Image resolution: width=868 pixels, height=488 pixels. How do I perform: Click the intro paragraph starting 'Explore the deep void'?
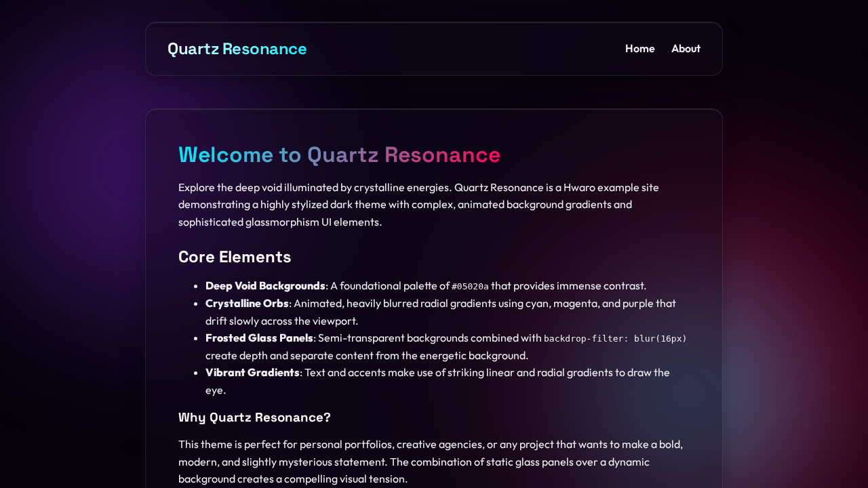point(434,205)
